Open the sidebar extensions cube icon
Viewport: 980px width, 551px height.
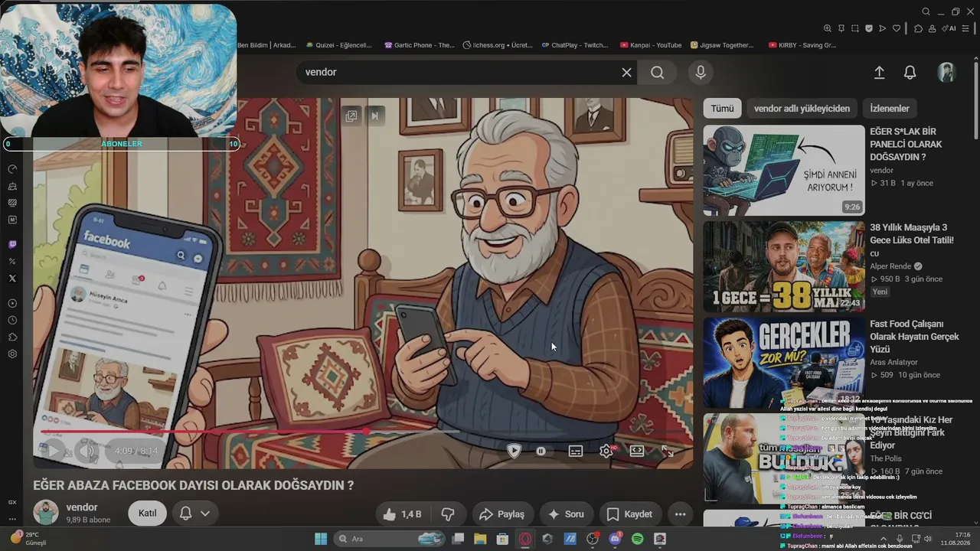click(x=12, y=337)
